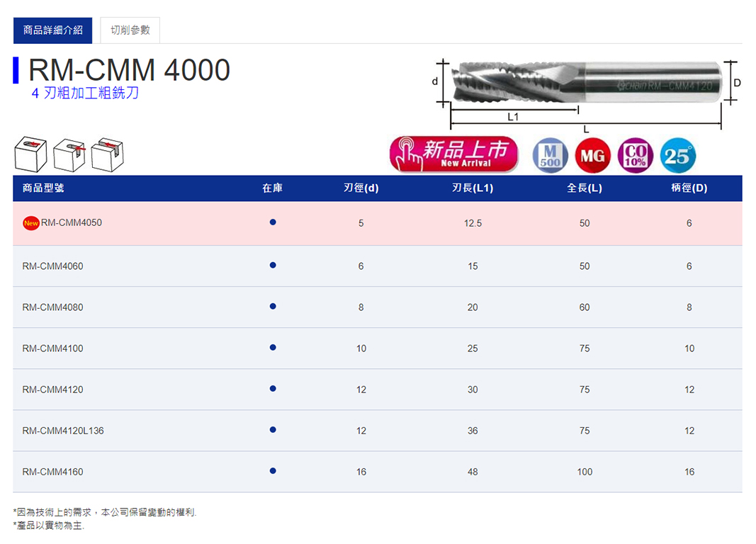This screenshot has height=544, width=756.
Task: Click the M500 badge icon
Action: 551,156
